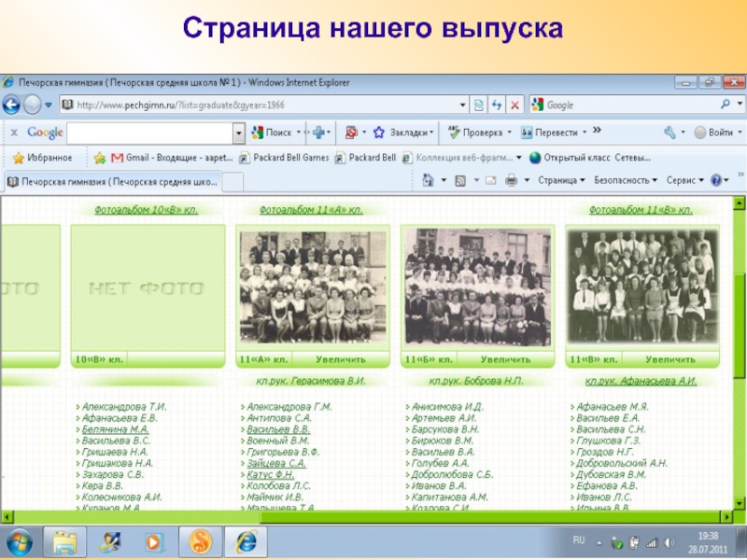Click the browser Back button
This screenshot has height=560, width=747.
(12, 105)
